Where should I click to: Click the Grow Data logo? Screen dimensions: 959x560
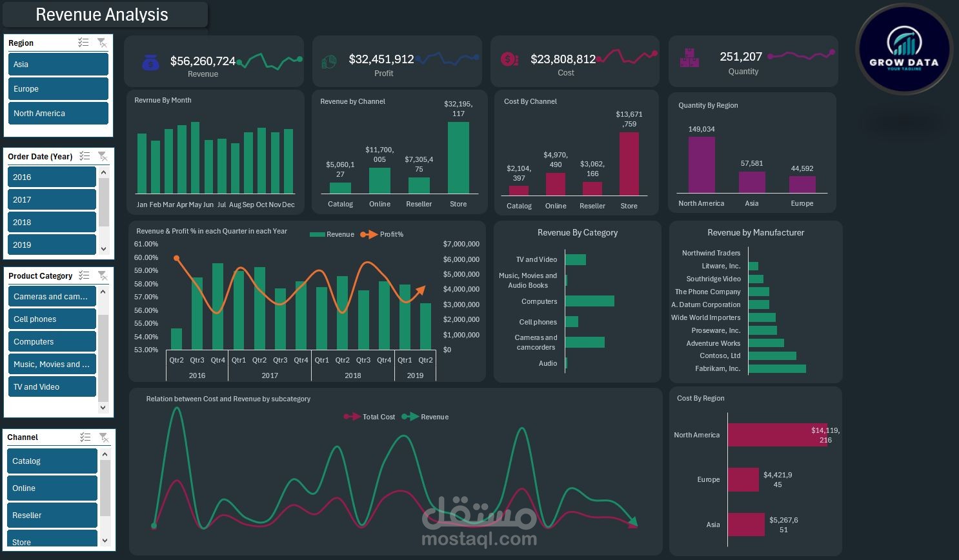(904, 50)
